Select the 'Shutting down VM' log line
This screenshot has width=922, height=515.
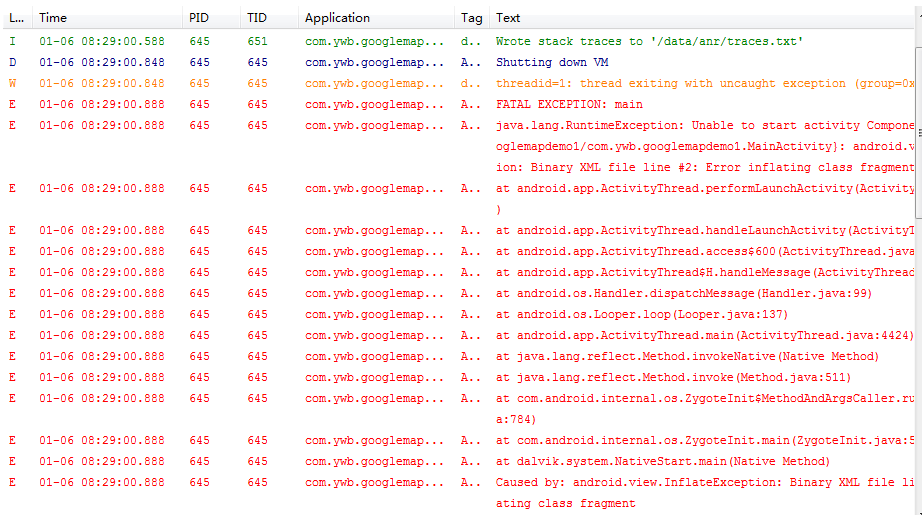pyautogui.click(x=459, y=62)
